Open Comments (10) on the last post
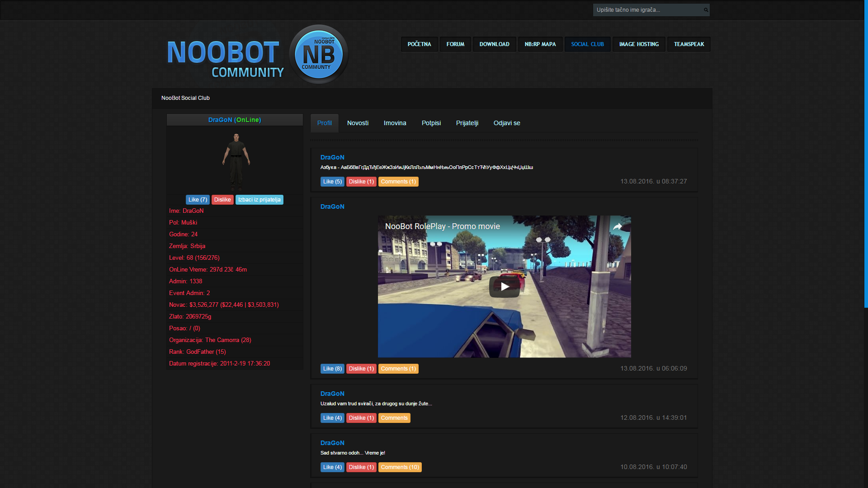Viewport: 868px width, 488px height. coord(400,467)
